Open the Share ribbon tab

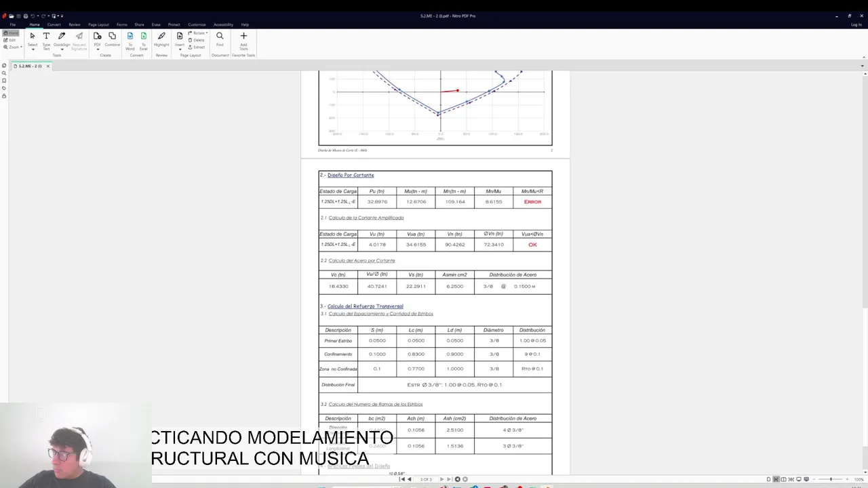(139, 24)
